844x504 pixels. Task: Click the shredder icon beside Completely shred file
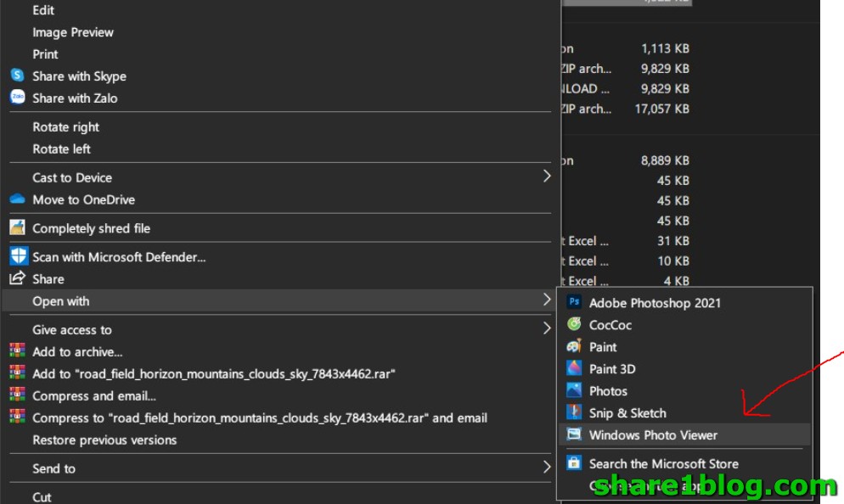(x=17, y=227)
